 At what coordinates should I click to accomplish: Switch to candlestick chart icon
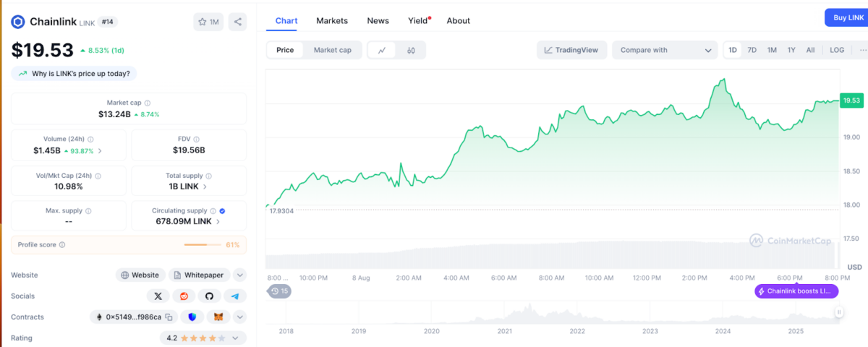(411, 50)
